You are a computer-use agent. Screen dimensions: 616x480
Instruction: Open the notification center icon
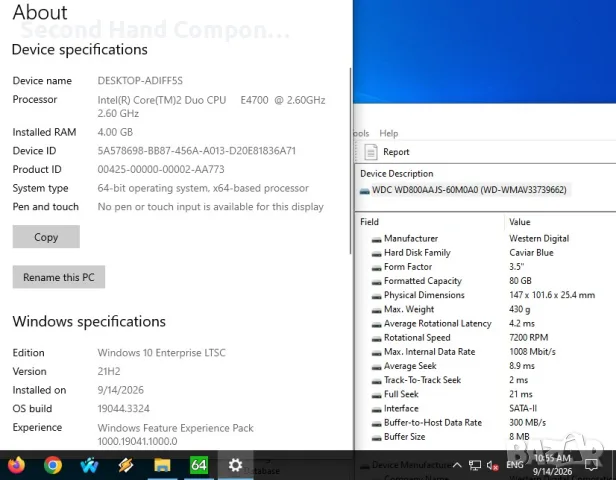[591, 465]
